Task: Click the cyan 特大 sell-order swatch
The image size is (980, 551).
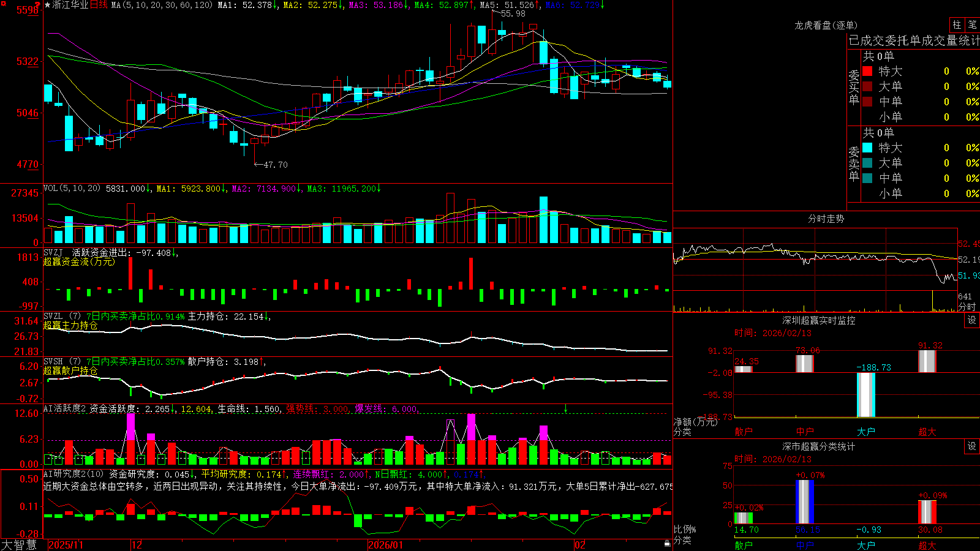Action: tap(867, 148)
